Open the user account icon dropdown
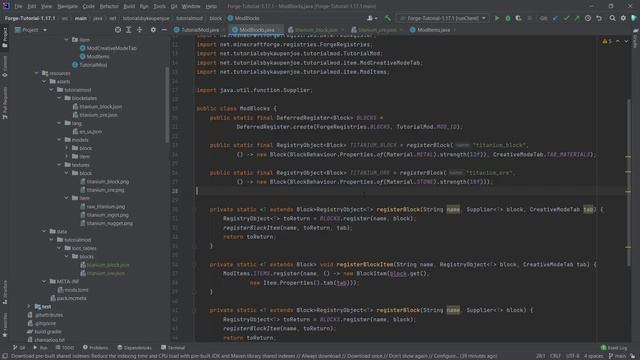 click(371, 18)
